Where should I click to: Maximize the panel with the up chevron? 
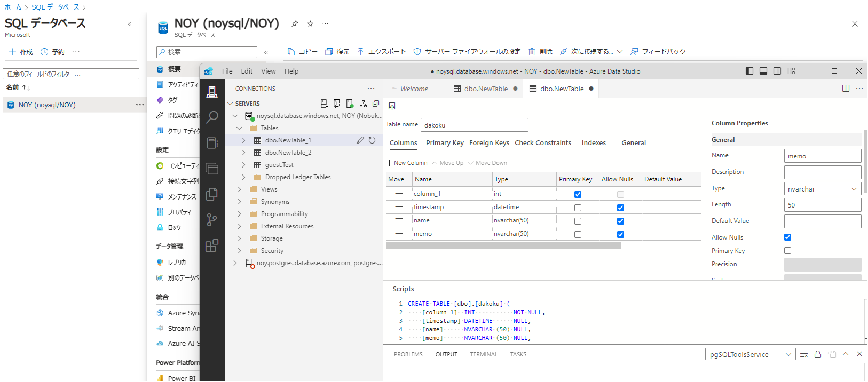tap(846, 354)
